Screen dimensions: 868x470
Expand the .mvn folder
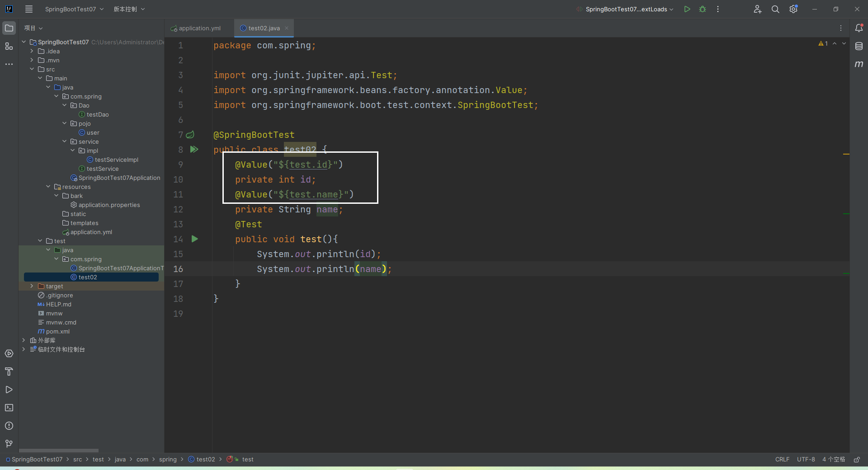pyautogui.click(x=32, y=60)
